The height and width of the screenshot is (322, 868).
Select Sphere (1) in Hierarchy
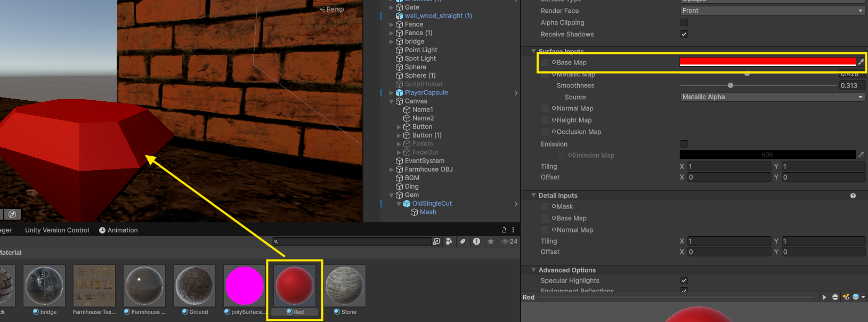[420, 76]
